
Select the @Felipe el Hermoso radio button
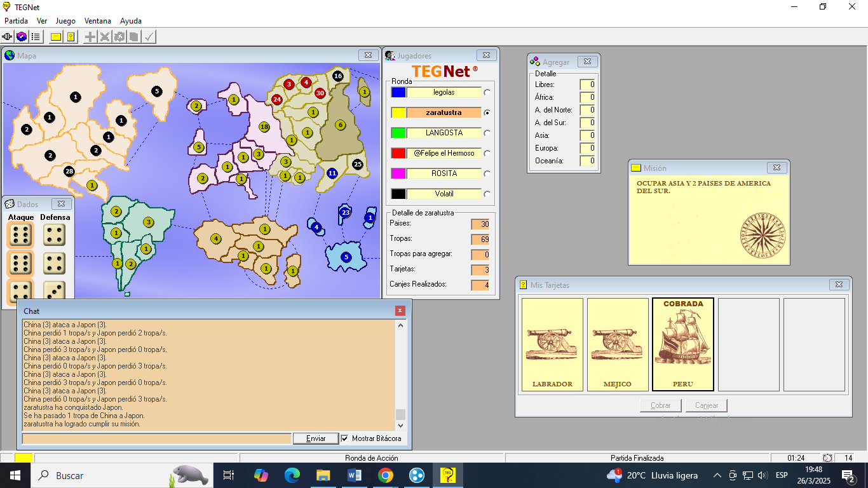tap(487, 153)
